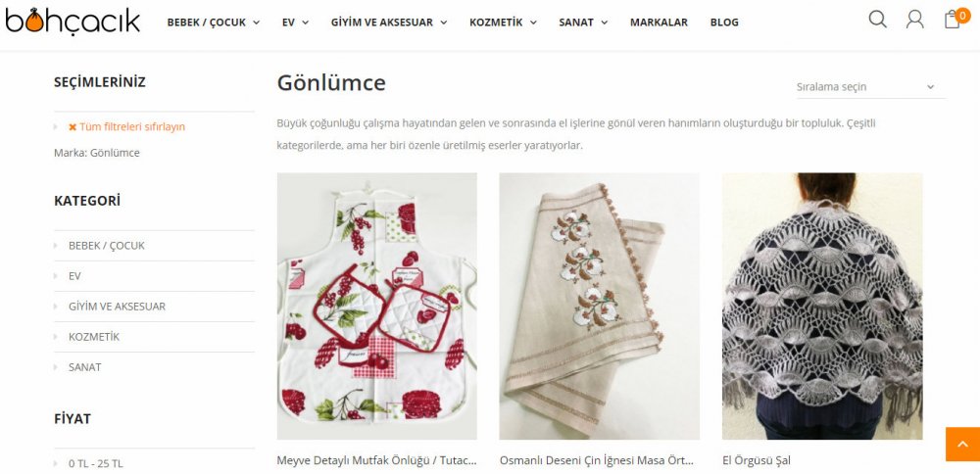Click the orange back-to-top arrow button
Screen dimensions: 980x474
962,444
